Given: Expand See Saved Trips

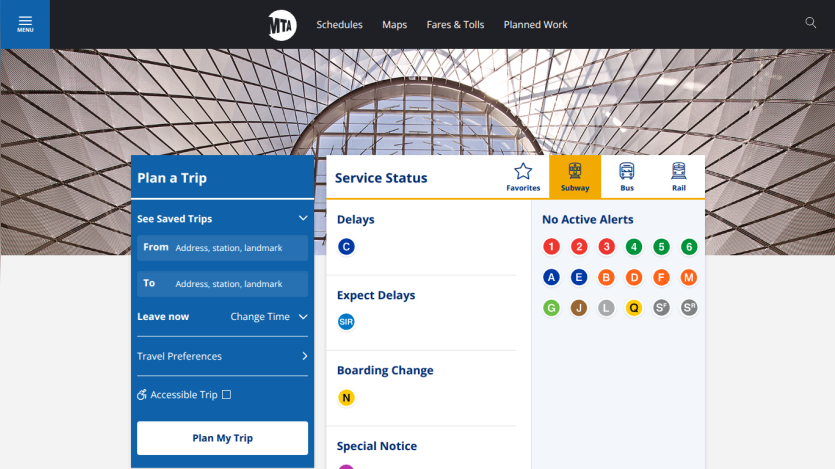Looking at the screenshot, I should coord(223,219).
